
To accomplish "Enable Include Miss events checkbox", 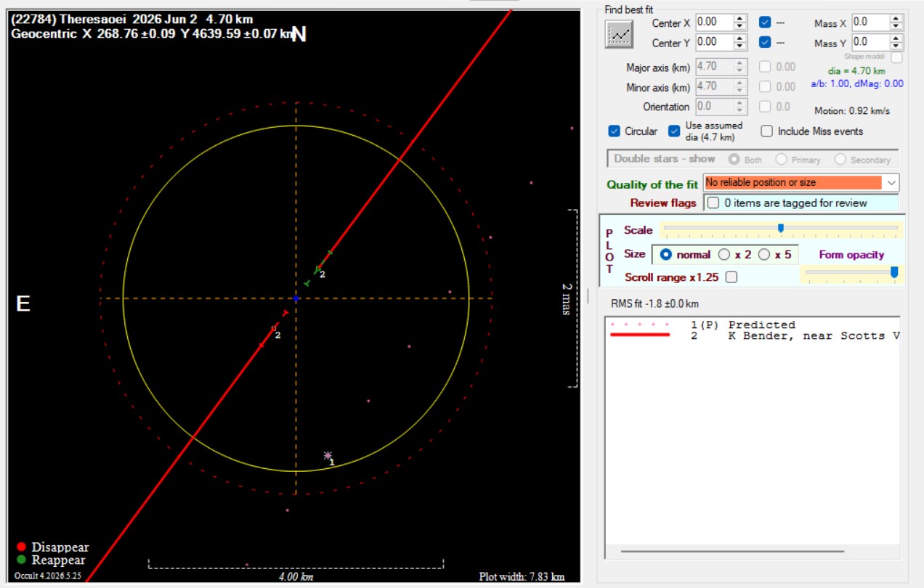I will coord(766,131).
